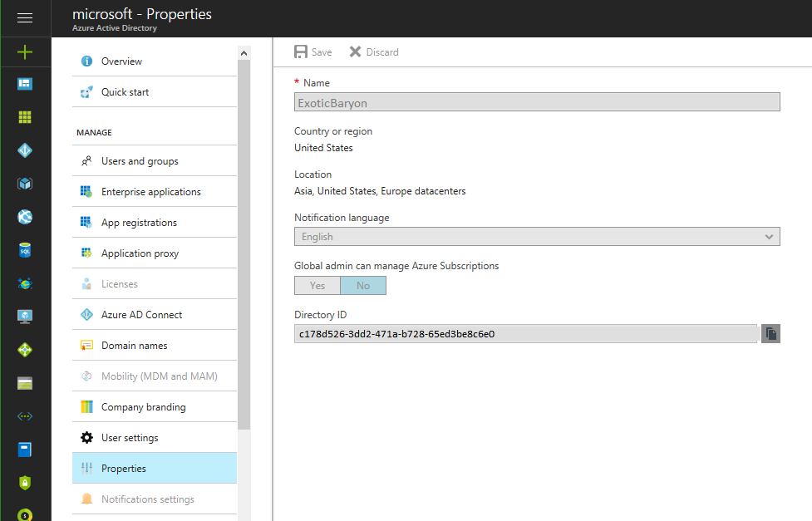The height and width of the screenshot is (521, 812).
Task: Open Users and groups menu item
Action: (155, 161)
